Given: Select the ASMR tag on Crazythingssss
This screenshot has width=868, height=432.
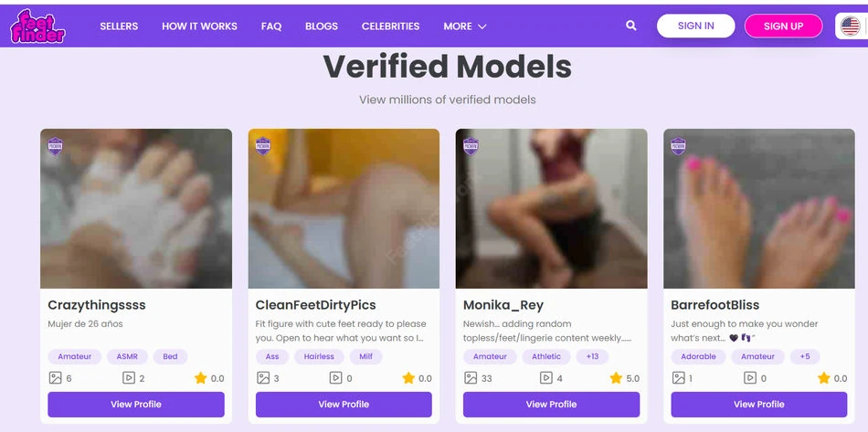Looking at the screenshot, I should tap(127, 357).
